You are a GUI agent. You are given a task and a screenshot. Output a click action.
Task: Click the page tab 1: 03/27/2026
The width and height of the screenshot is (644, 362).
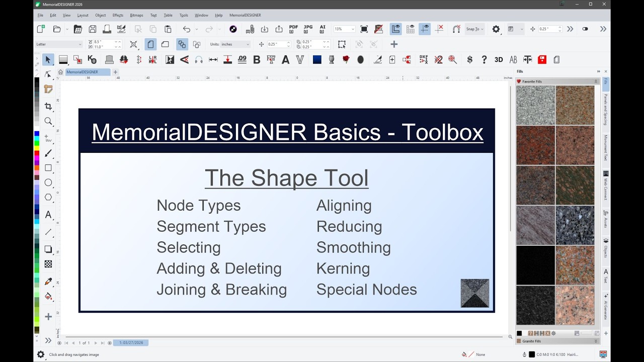click(131, 342)
